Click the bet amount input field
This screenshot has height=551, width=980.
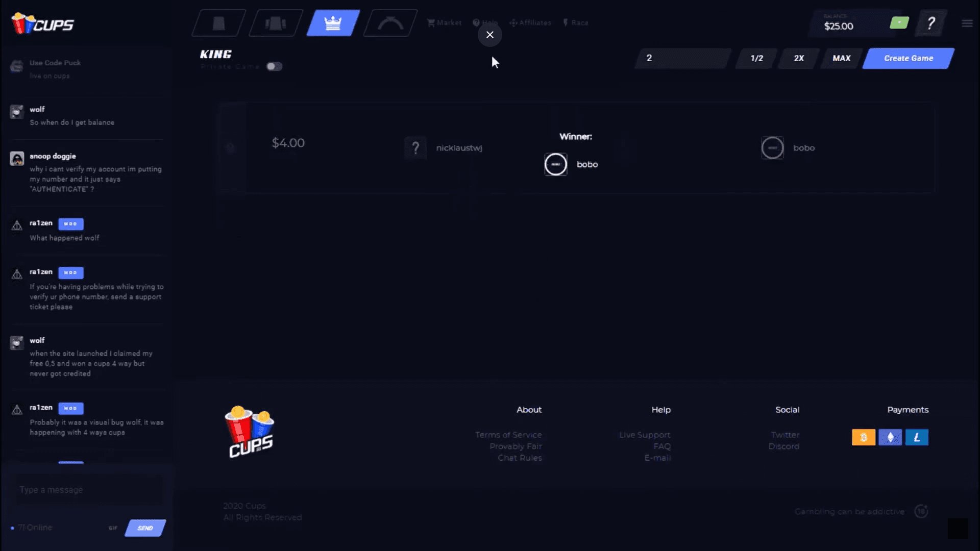click(x=682, y=58)
